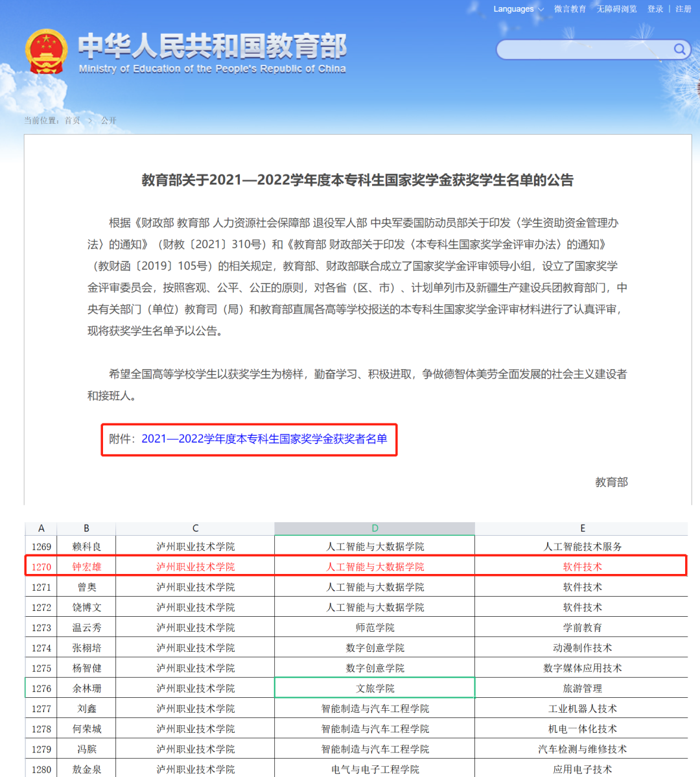Select the 汽车检测与维修技术 cell

582,748
